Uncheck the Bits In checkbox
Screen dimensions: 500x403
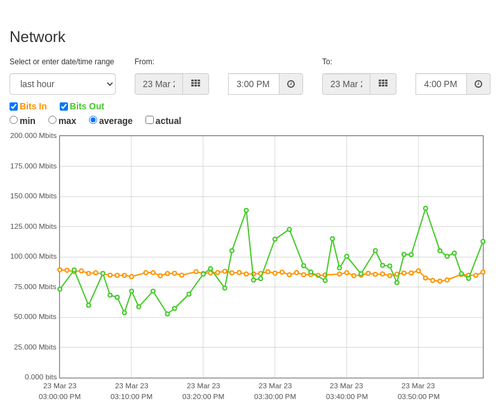pos(14,106)
